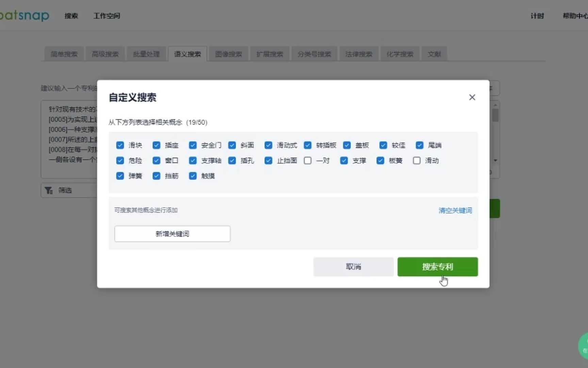
Task: Uncheck the 尾端 concept checkbox
Action: 420,145
